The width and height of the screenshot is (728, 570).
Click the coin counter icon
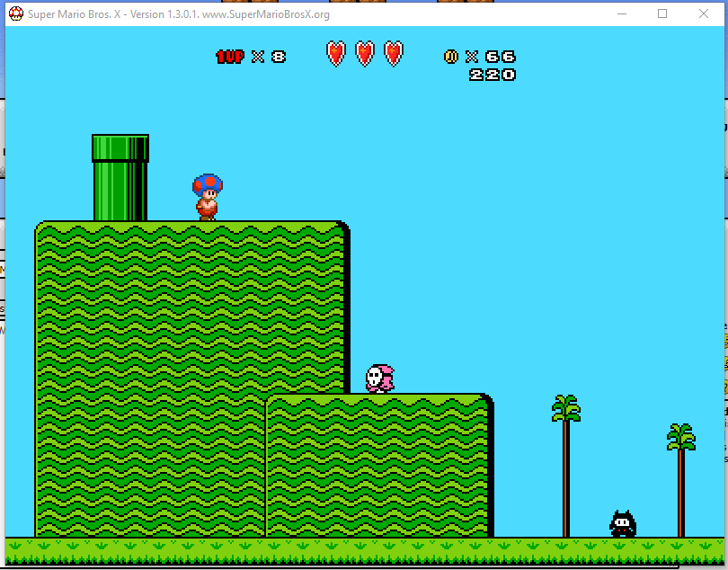tap(451, 57)
